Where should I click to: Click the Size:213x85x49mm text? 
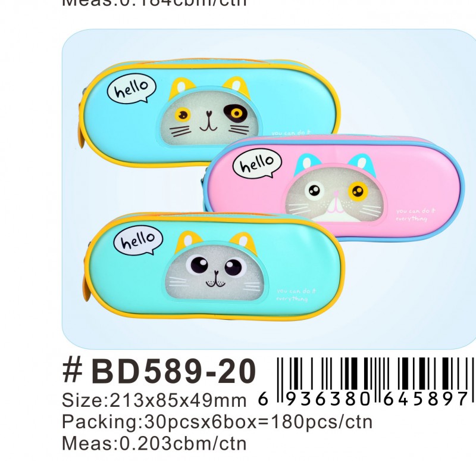coord(154,400)
